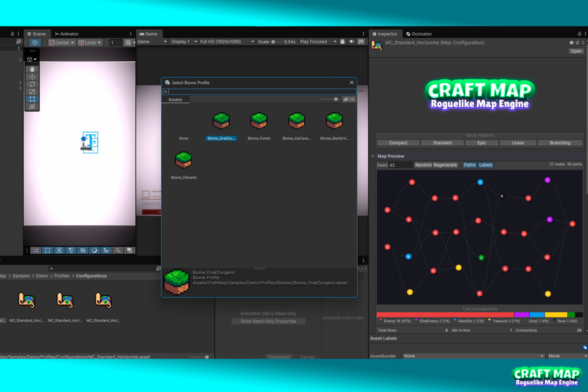The height and width of the screenshot is (392, 588).
Task: Choose None in biome picker
Action: 184,138
